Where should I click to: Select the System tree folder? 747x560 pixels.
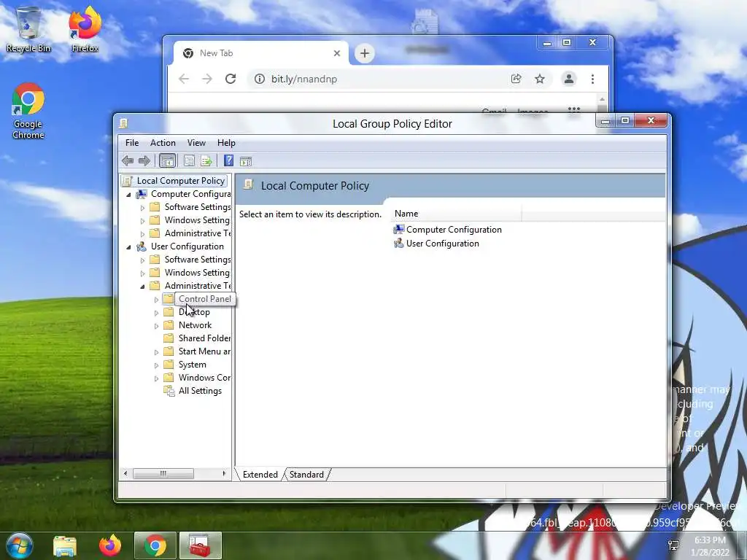click(185, 365)
